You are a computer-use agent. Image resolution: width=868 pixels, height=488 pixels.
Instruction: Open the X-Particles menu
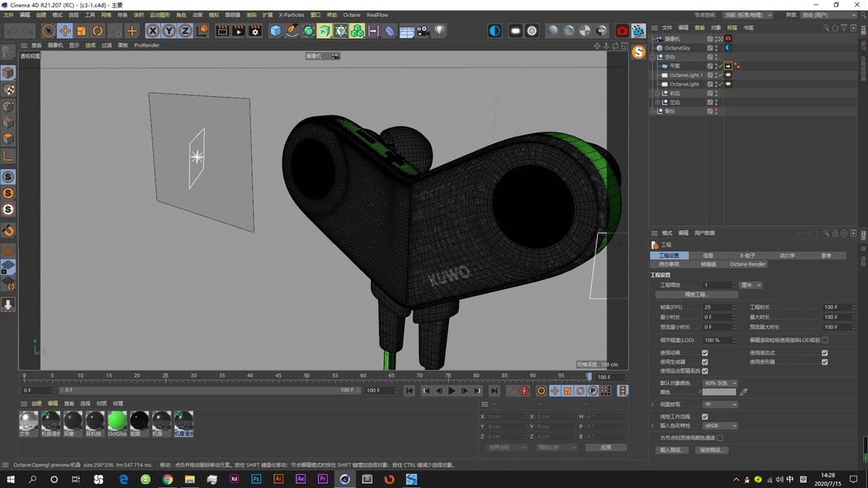[291, 15]
